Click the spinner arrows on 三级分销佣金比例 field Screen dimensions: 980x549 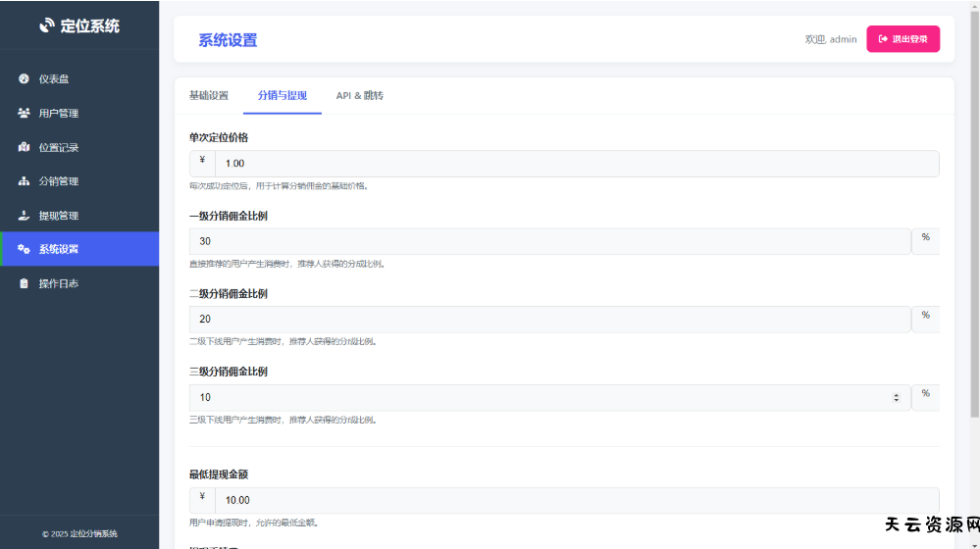[x=896, y=397]
